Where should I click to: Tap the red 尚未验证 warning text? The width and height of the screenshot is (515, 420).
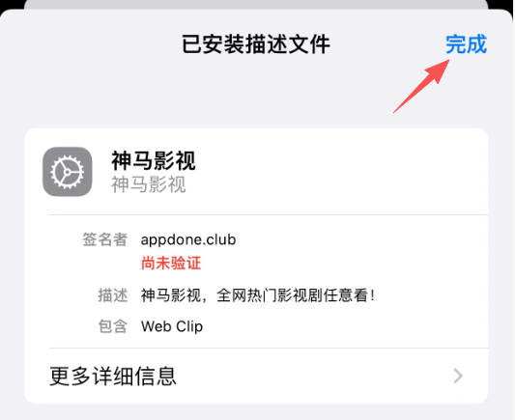coord(171,264)
